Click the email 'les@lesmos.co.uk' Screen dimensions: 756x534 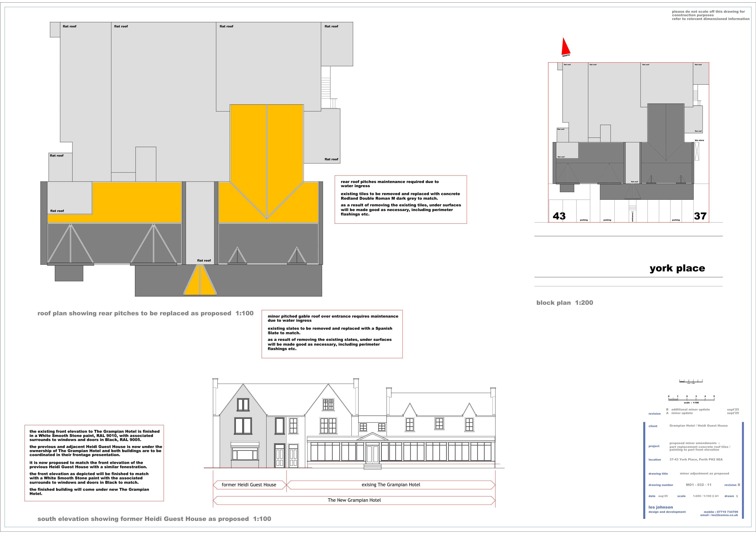[724, 515]
